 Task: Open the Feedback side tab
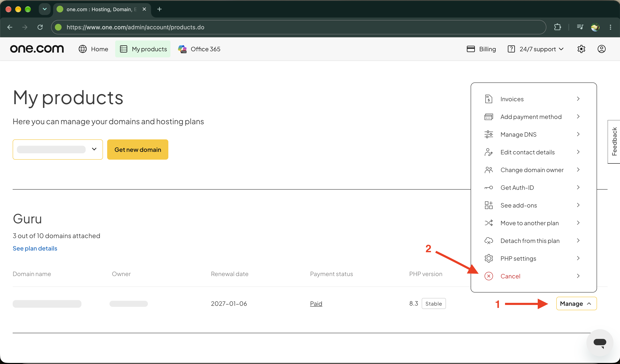[x=614, y=142]
